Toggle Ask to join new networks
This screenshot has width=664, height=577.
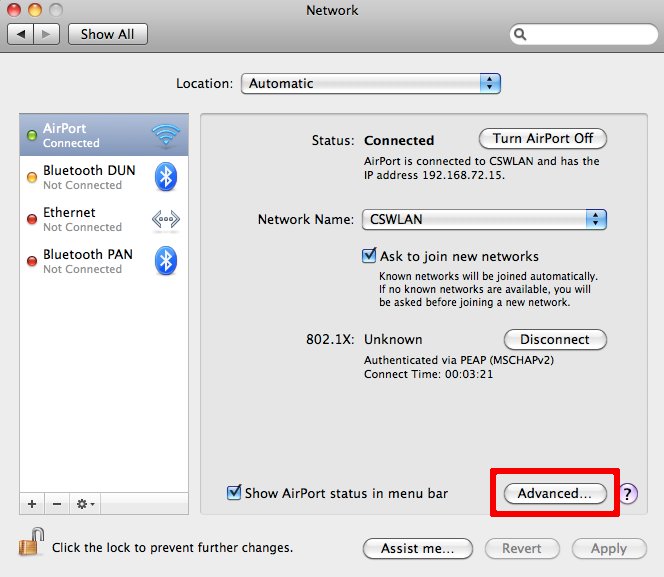click(369, 256)
